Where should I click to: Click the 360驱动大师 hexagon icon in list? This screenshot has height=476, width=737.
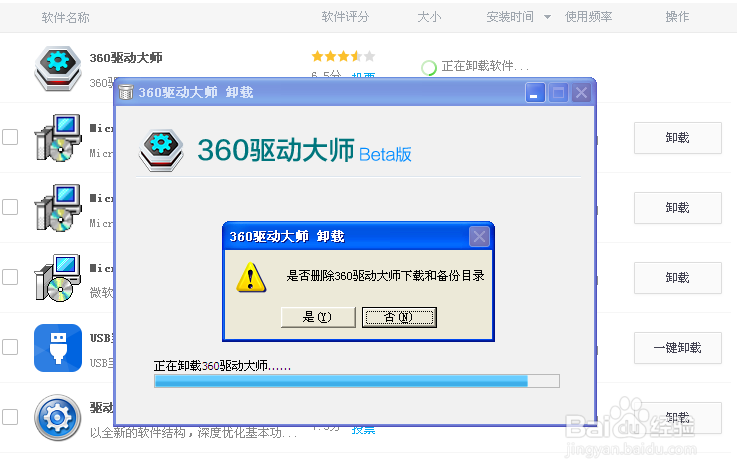58,68
